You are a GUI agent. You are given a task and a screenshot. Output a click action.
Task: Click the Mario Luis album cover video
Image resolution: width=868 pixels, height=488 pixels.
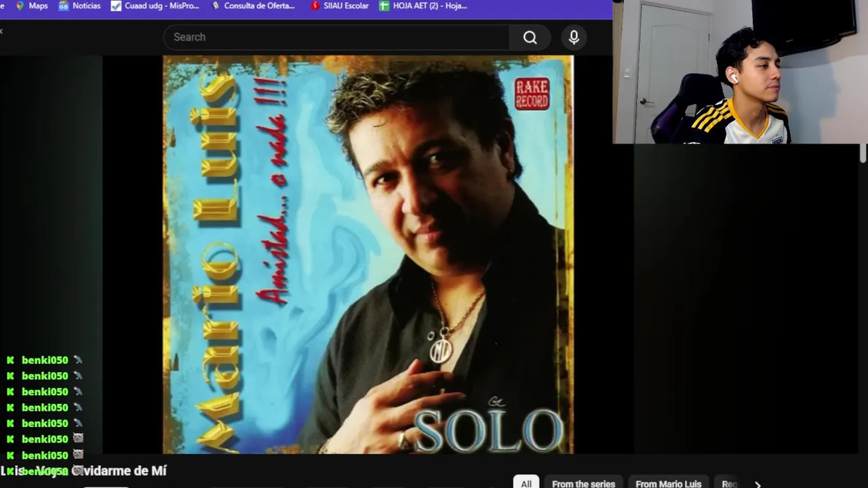[368, 254]
